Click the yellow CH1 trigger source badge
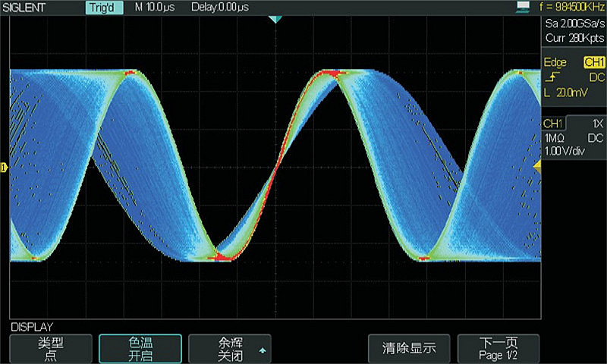 (x=593, y=62)
